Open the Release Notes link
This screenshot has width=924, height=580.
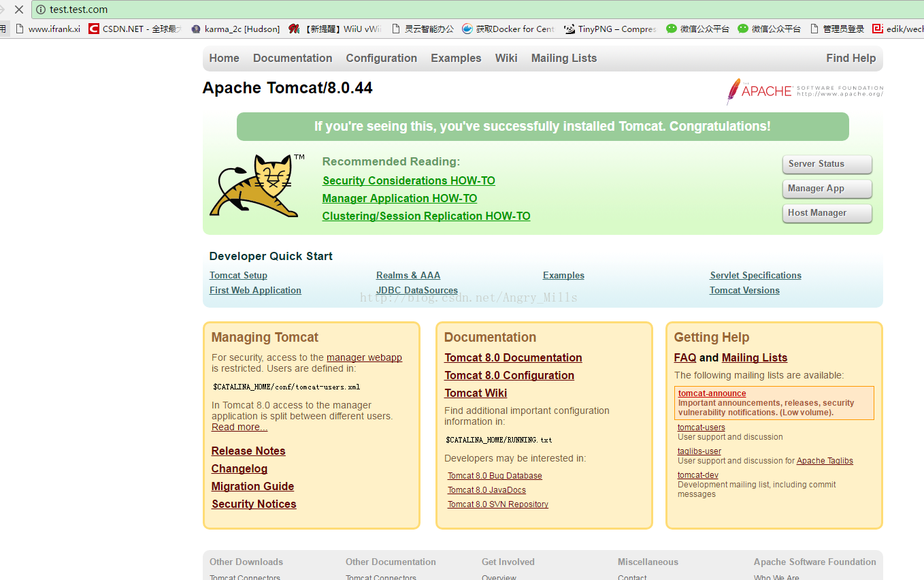tap(248, 451)
